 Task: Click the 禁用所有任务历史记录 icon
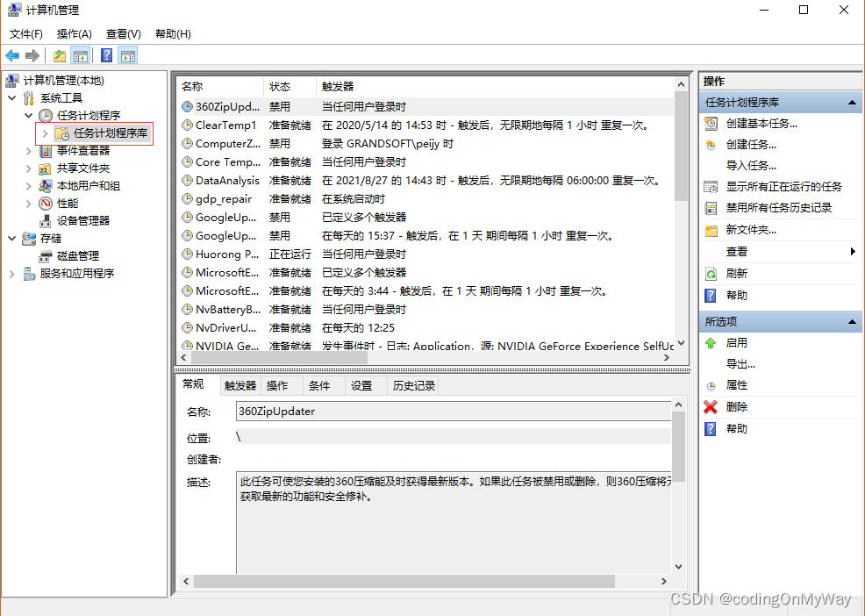tap(711, 208)
